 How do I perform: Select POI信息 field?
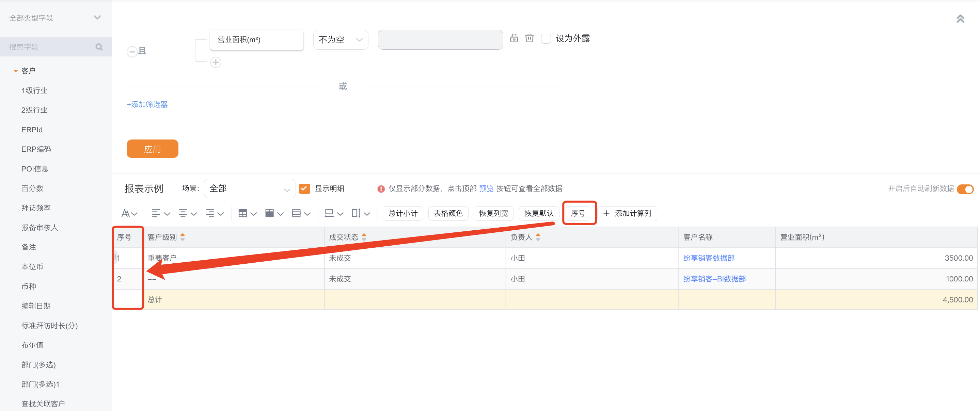[35, 169]
